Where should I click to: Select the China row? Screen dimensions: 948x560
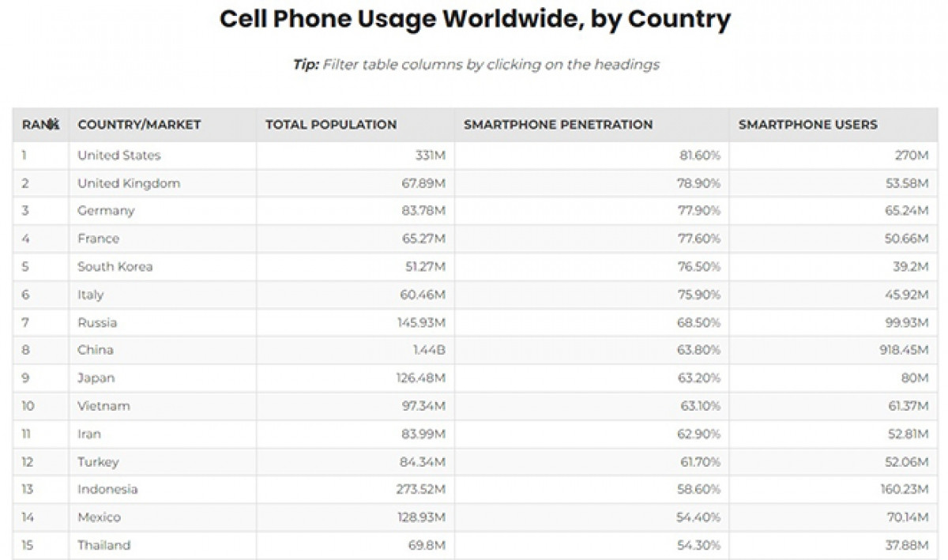96,350
